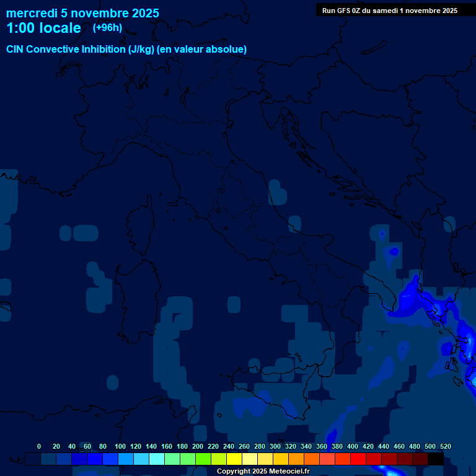Click the '100' value on the legend scale
Viewport: 476px width, 476px height.
click(x=120, y=446)
